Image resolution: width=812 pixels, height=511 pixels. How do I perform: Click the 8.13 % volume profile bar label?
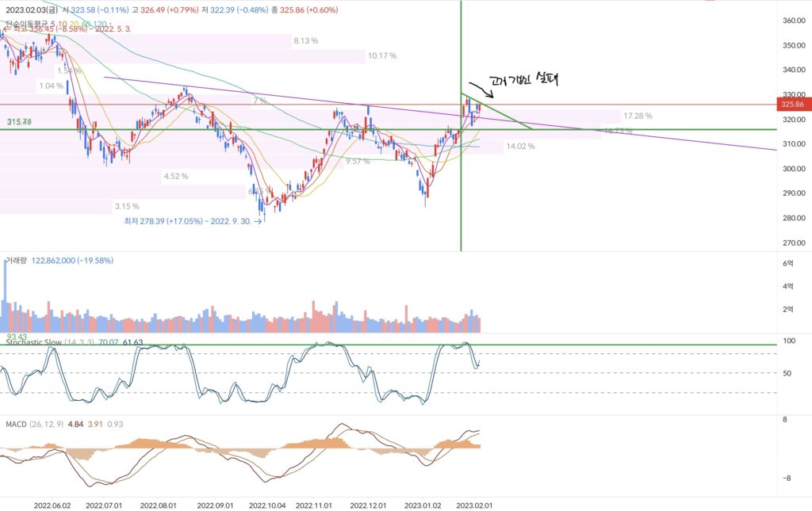point(305,41)
